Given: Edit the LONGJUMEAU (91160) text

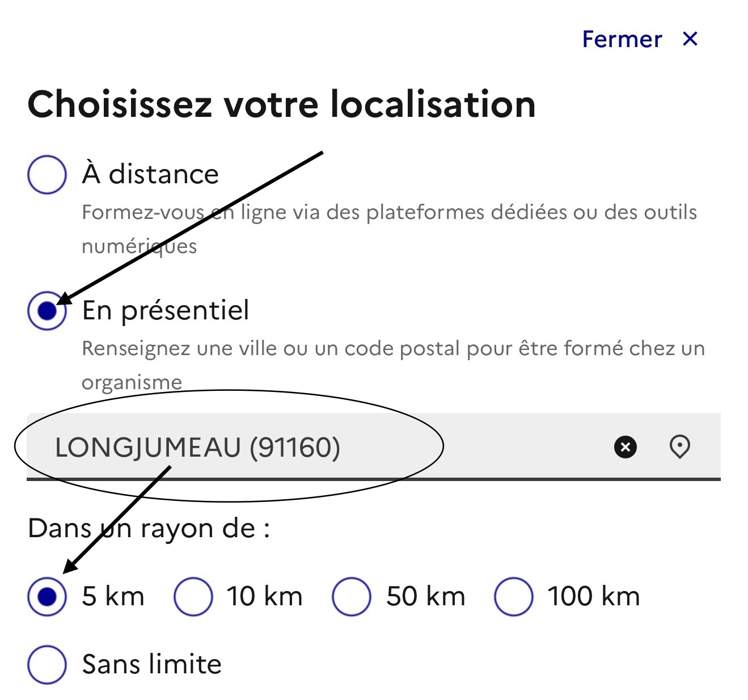Looking at the screenshot, I should pyautogui.click(x=198, y=448).
